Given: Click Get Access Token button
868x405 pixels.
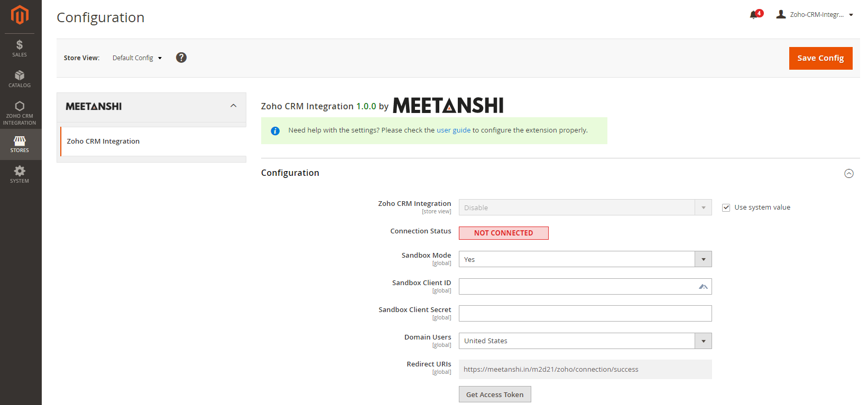Looking at the screenshot, I should pyautogui.click(x=495, y=394).
